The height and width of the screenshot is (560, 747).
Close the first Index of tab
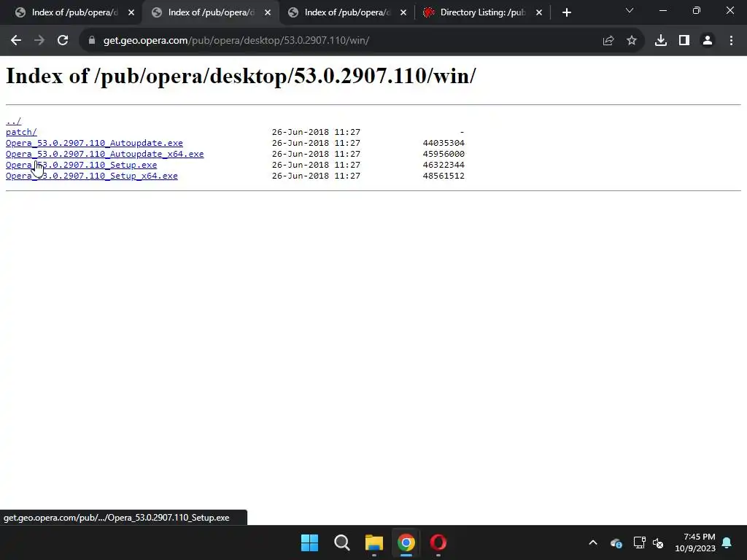tap(131, 12)
